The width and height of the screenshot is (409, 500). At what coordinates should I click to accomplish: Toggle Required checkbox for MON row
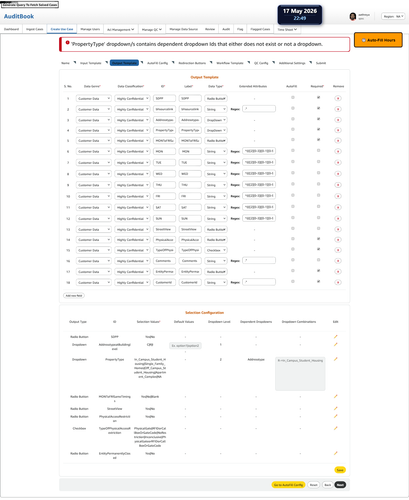pos(318,151)
